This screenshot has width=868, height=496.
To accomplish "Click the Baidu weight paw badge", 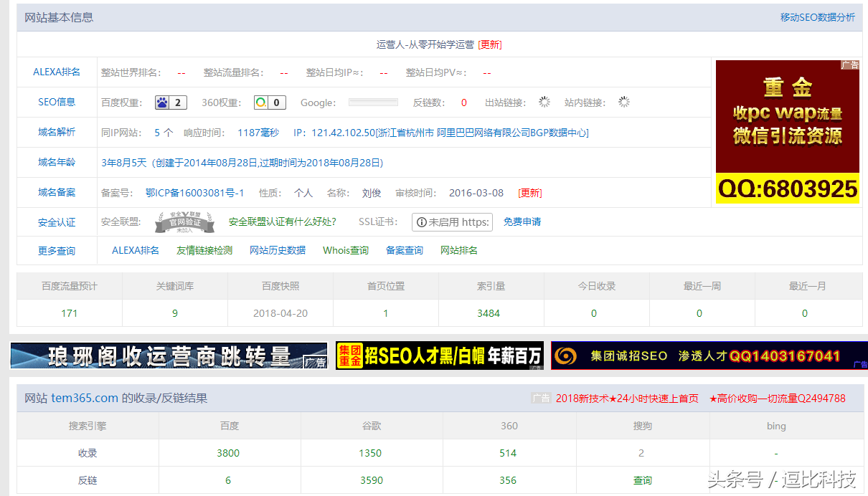I will click(x=171, y=102).
